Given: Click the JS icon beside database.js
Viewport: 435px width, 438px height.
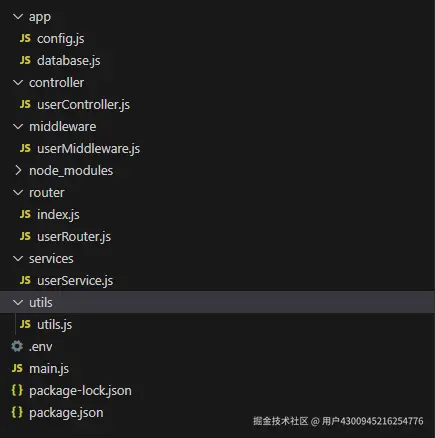Looking at the screenshot, I should (25, 60).
